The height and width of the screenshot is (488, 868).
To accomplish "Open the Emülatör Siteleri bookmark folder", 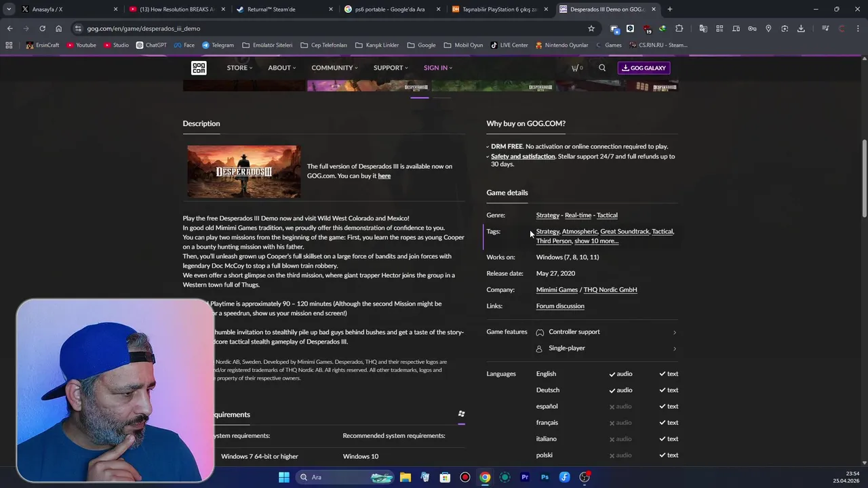I will 267,45.
